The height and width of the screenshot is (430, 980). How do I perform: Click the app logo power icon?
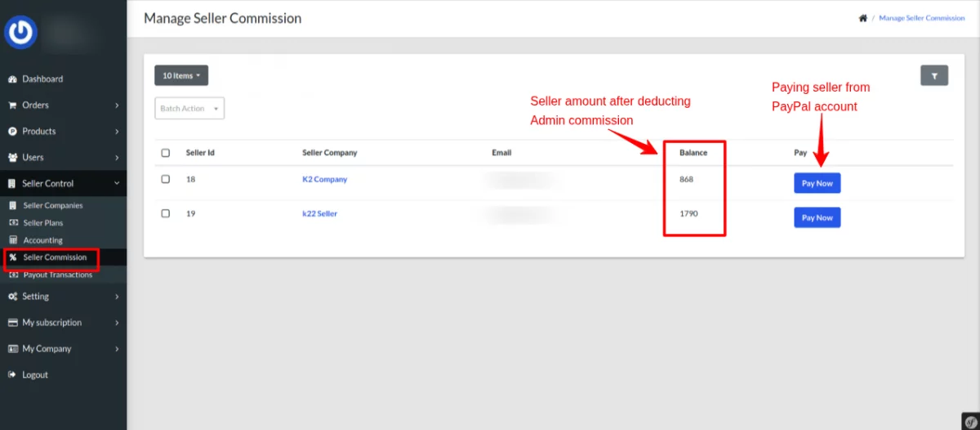20,32
